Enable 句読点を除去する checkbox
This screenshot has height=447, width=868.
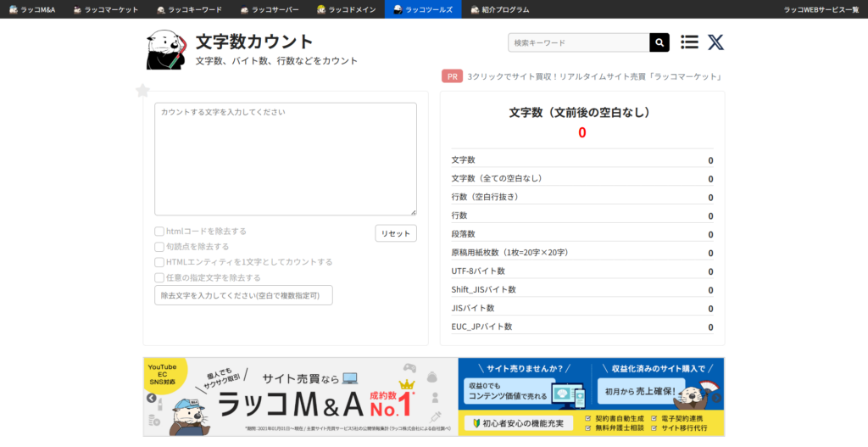click(x=159, y=247)
